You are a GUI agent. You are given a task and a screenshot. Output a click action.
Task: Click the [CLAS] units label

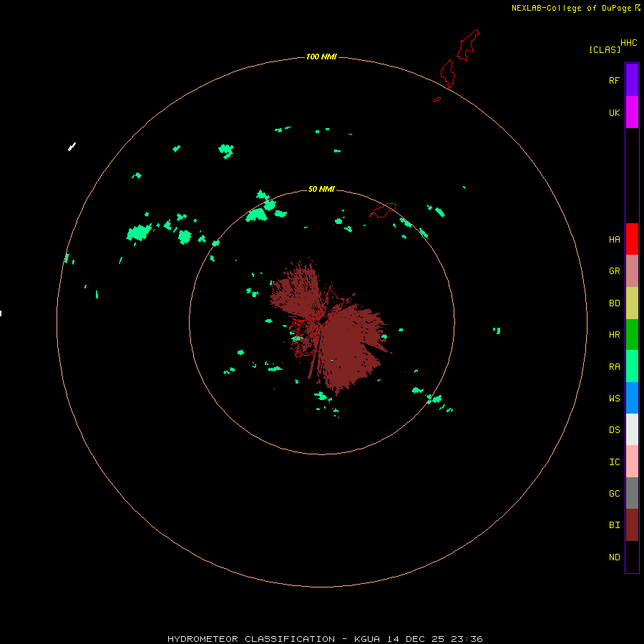605,49
